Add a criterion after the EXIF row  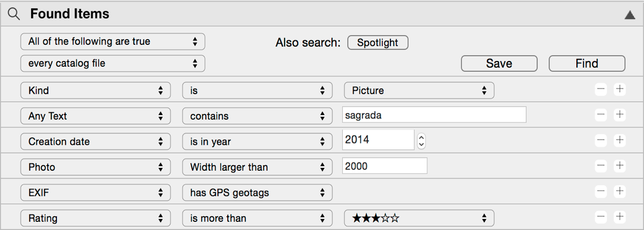(x=620, y=191)
